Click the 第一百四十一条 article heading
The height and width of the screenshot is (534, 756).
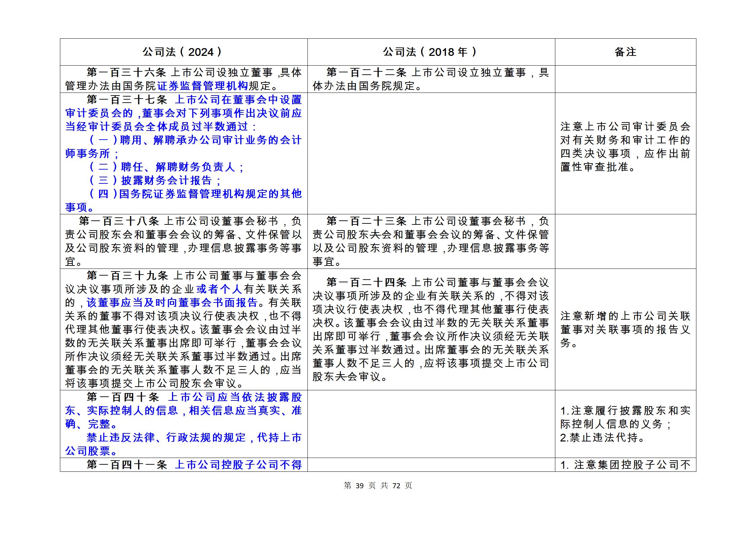(x=127, y=465)
